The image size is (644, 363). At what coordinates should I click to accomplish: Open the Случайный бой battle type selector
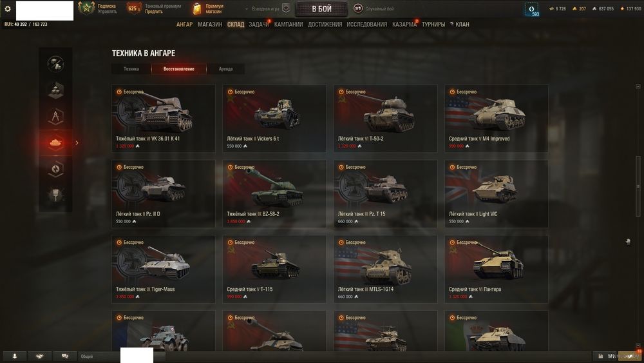pos(374,8)
